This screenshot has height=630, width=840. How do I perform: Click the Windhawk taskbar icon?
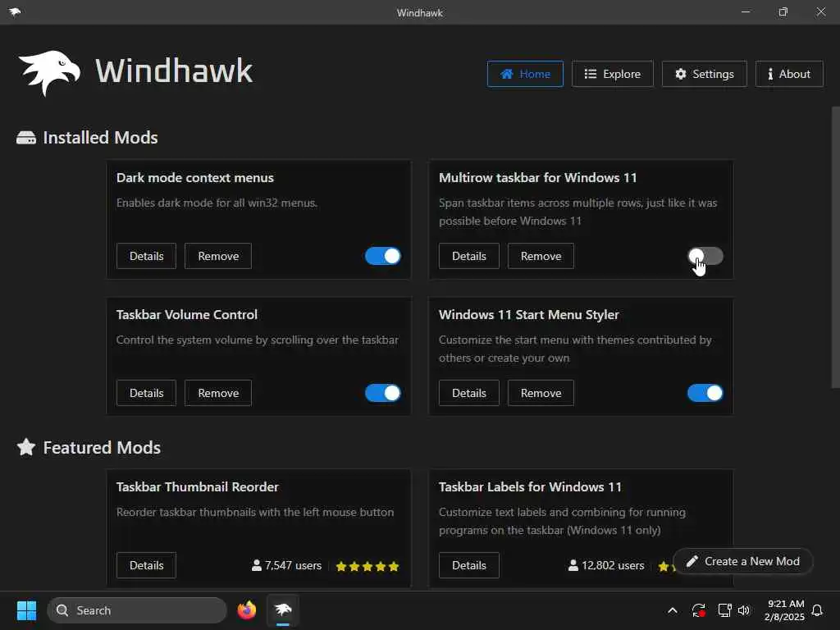tap(283, 610)
